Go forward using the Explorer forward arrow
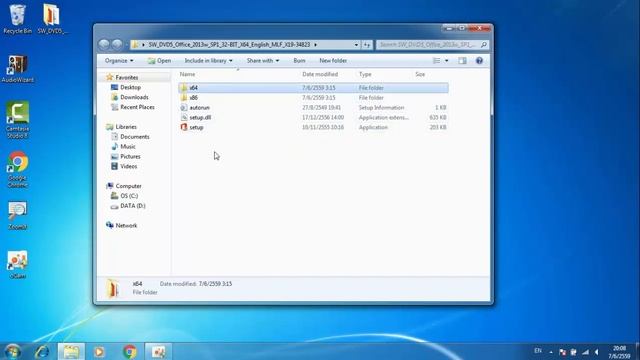The height and width of the screenshot is (360, 640). (117, 44)
